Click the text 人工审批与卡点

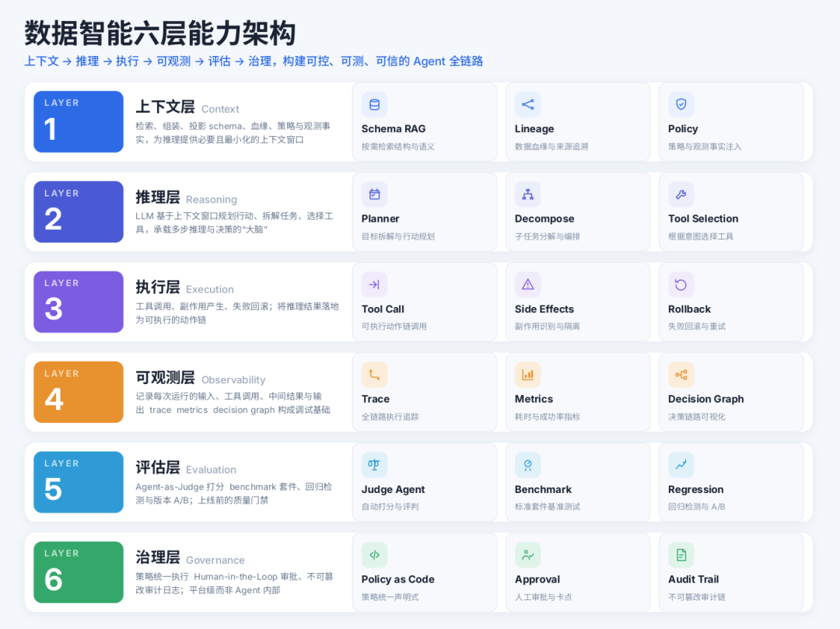(543, 597)
